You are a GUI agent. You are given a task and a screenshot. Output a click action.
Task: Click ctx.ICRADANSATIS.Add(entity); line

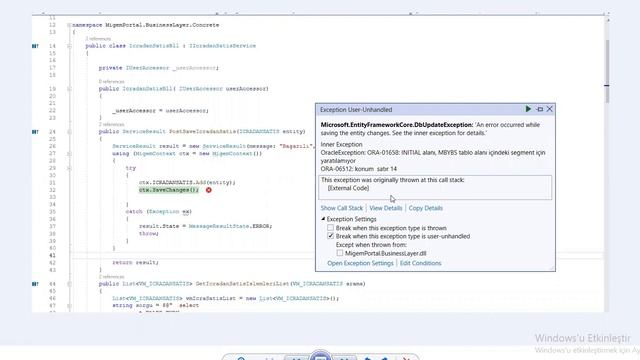(x=187, y=182)
